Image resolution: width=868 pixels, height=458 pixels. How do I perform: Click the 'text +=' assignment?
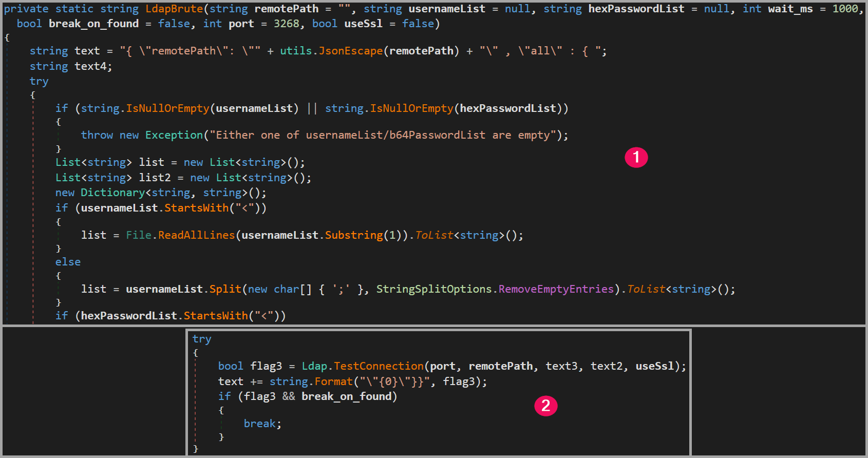(x=240, y=381)
